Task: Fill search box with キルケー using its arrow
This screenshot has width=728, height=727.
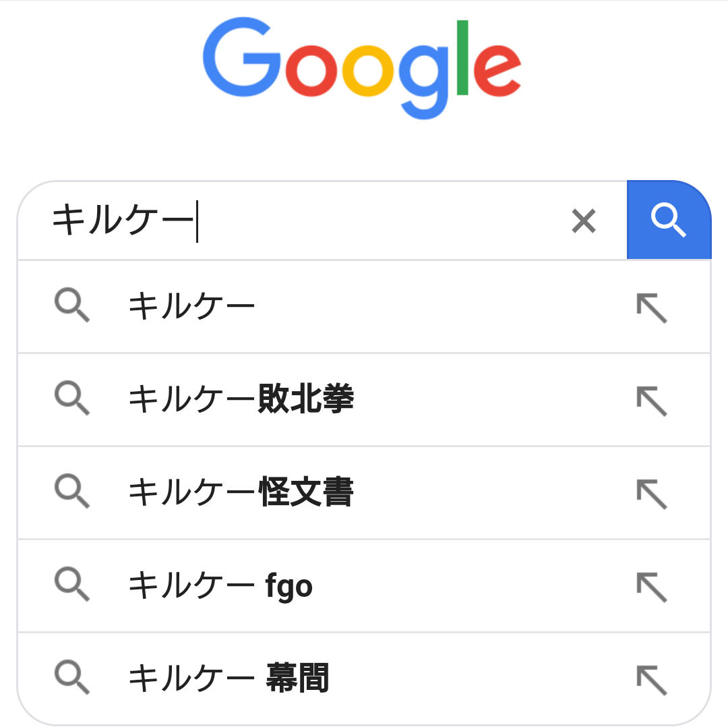Action: pyautogui.click(x=651, y=308)
